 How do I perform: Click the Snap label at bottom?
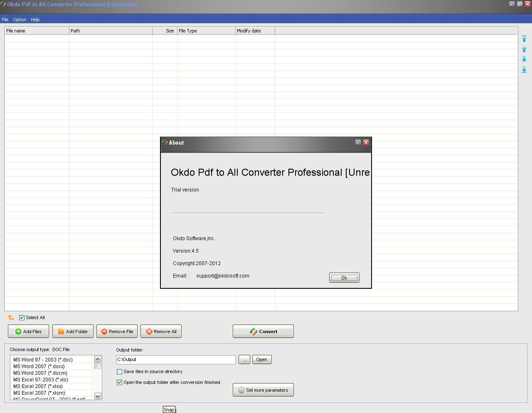coord(169,410)
